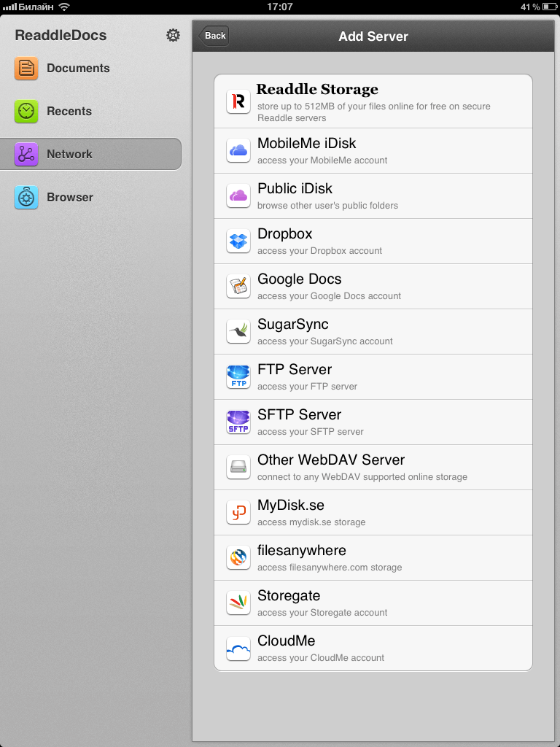
Task: Click 'access your SugarSync account' text
Action: point(325,341)
